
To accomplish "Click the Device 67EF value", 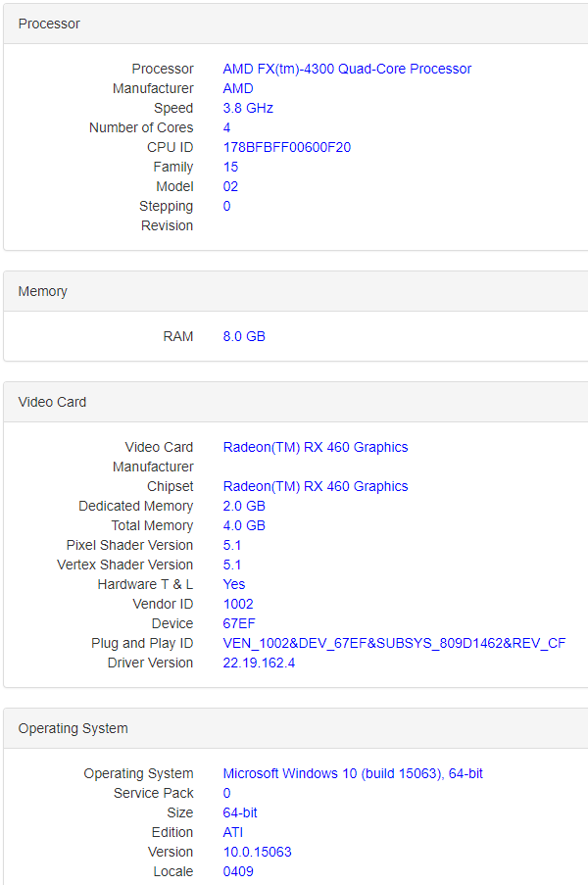I will coord(239,623).
